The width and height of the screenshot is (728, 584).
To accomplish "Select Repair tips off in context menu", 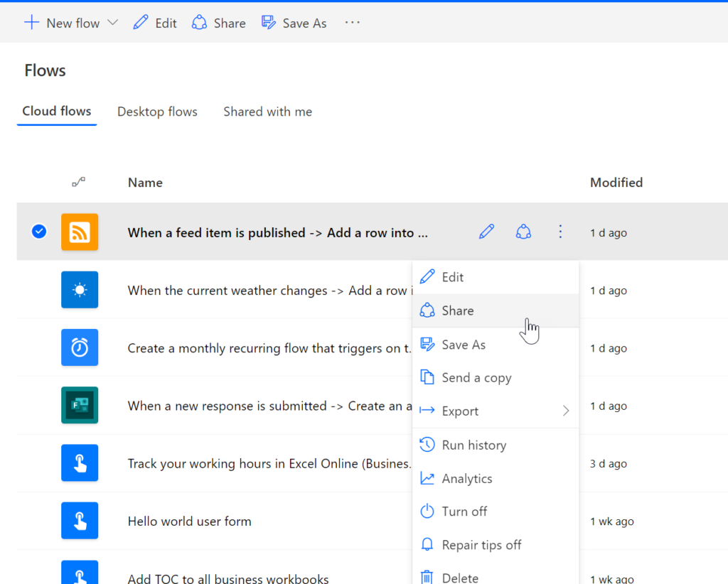I will 481,545.
